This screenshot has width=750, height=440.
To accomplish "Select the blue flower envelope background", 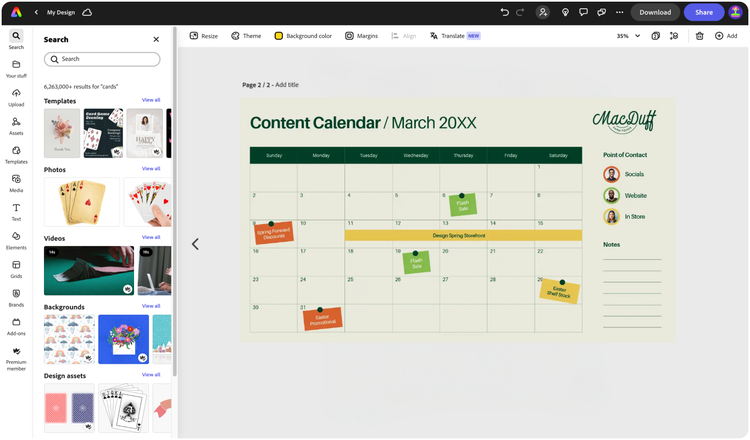I will pyautogui.click(x=123, y=339).
